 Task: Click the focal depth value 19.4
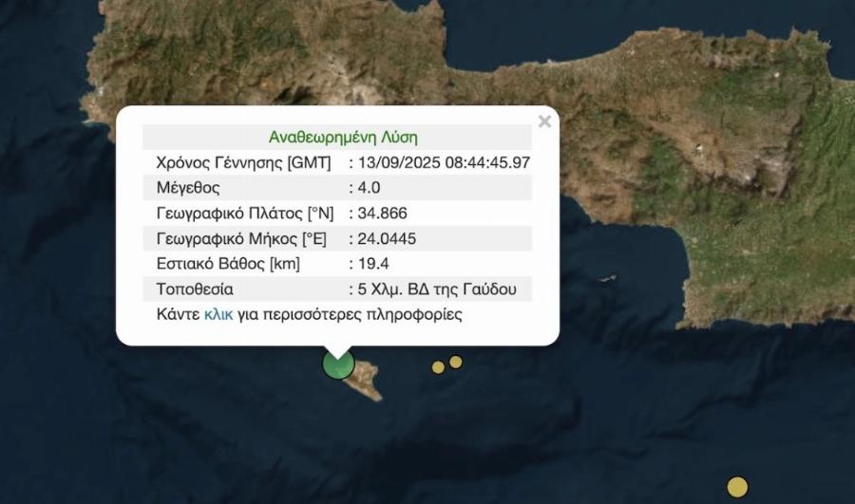point(371,264)
